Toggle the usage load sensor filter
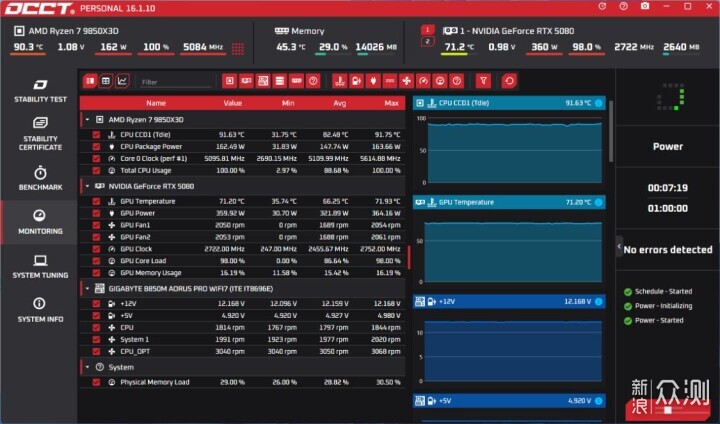720x424 pixels. [440, 81]
